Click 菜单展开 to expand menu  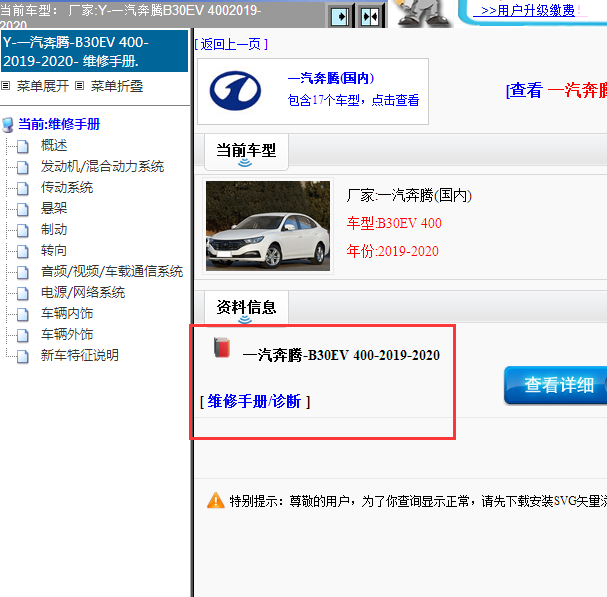click(x=43, y=86)
